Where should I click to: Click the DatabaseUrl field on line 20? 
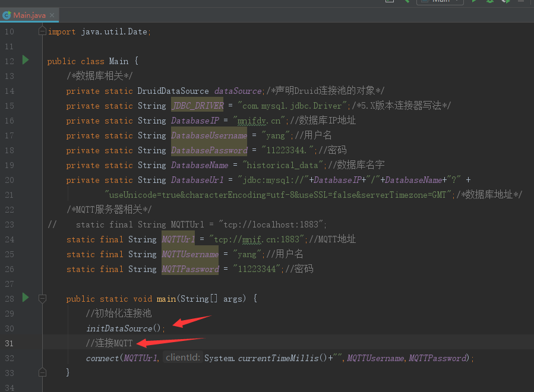click(198, 180)
